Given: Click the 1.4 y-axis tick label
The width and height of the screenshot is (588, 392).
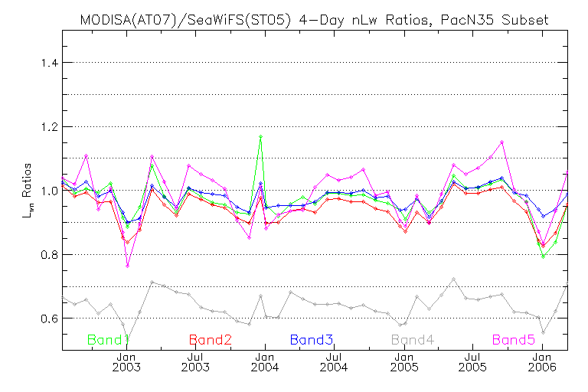Looking at the screenshot, I should [50, 63].
